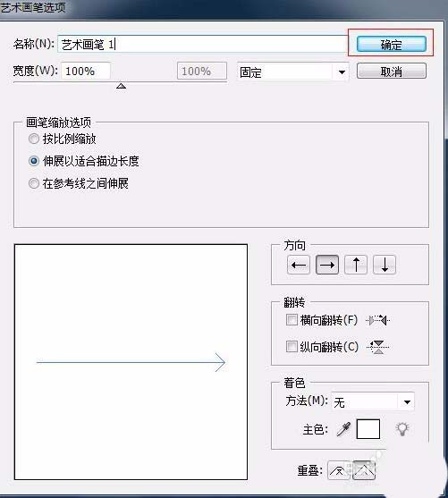The height and width of the screenshot is (498, 448).
Task: Click the width slider triangle handle
Action: (x=121, y=86)
